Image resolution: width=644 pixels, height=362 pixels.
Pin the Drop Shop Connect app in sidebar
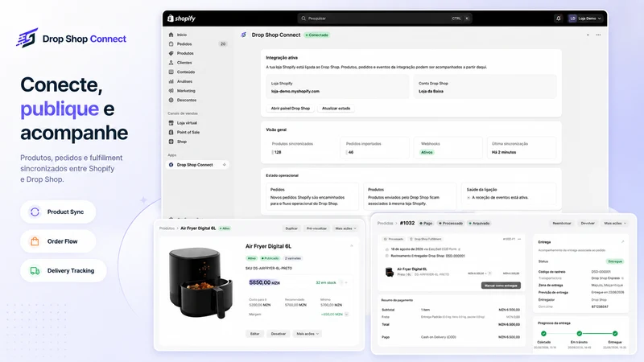[x=225, y=165]
